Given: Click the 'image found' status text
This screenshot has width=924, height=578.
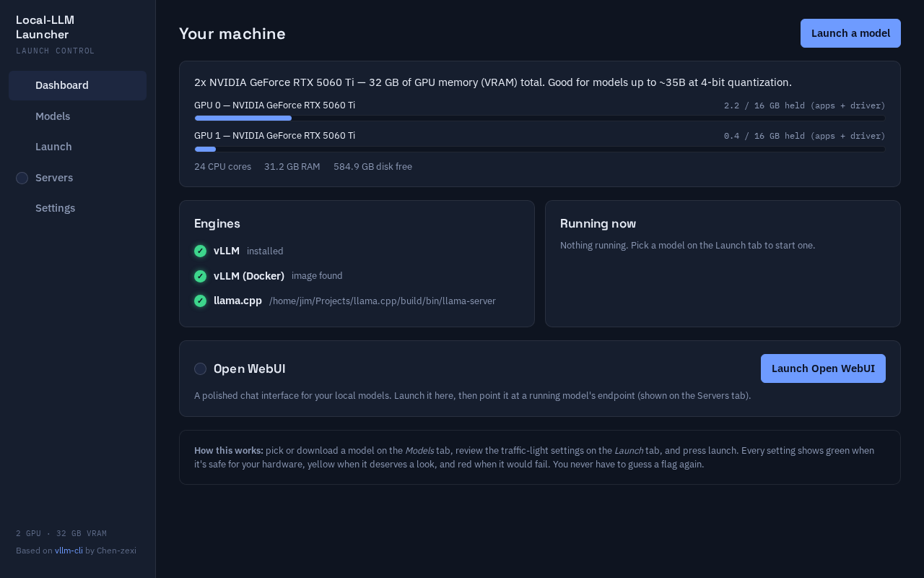Looking at the screenshot, I should click(317, 276).
